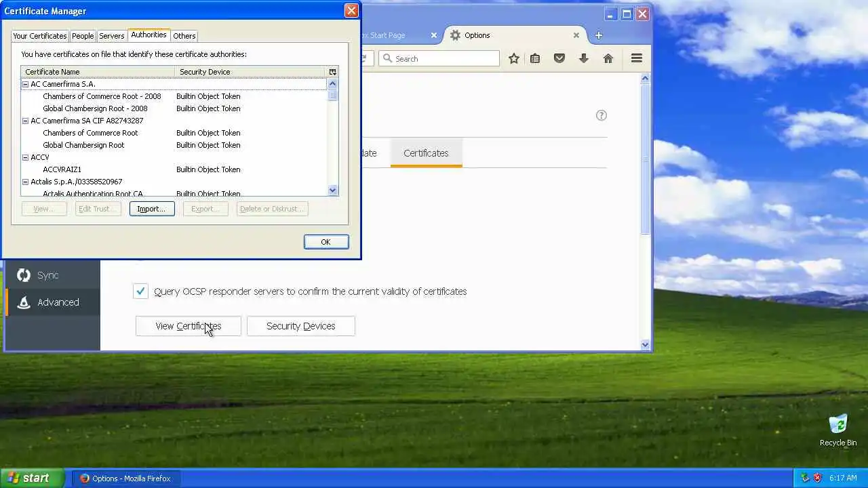This screenshot has width=868, height=488.
Task: Switch to the Others tab
Action: [x=184, y=36]
